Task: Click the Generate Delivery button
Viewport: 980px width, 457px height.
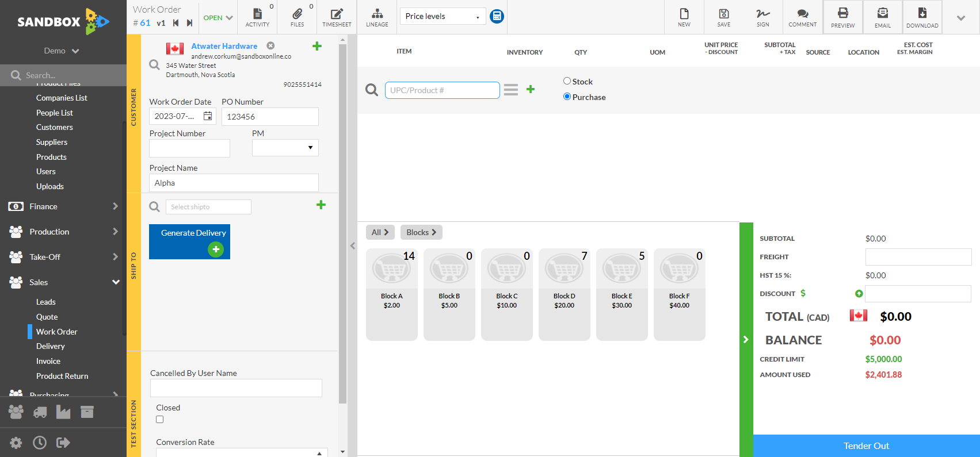Action: (189, 241)
